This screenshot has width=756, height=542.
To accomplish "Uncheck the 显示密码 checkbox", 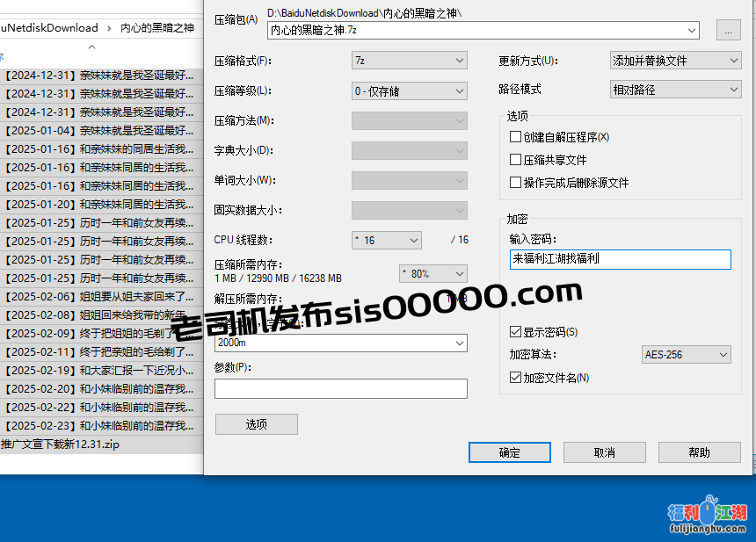I will pos(514,331).
